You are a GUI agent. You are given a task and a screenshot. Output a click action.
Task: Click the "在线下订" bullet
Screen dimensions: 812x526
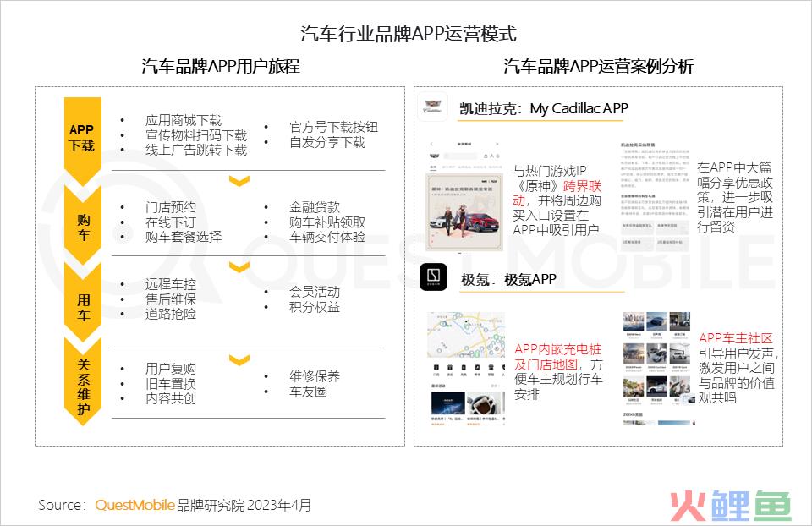pos(170,222)
